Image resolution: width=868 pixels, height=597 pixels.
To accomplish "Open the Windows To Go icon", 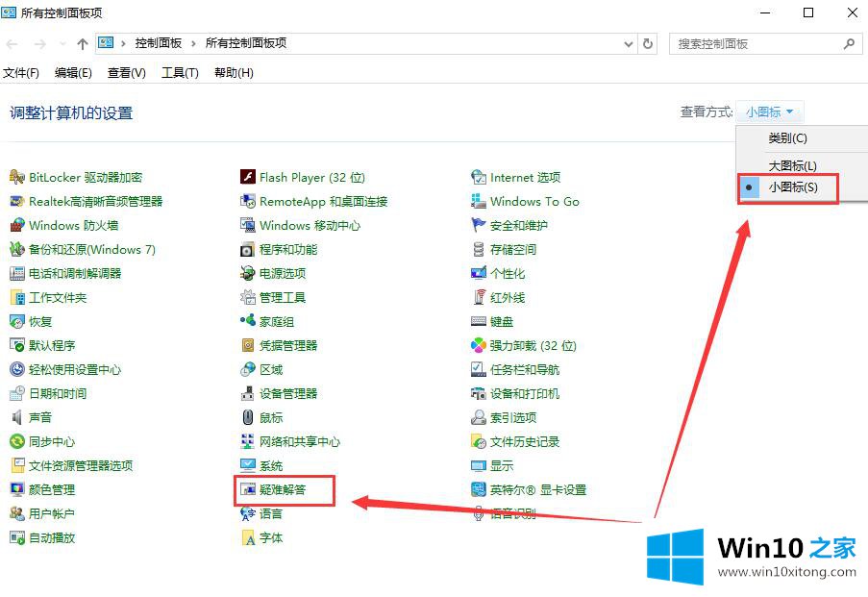I will click(479, 202).
